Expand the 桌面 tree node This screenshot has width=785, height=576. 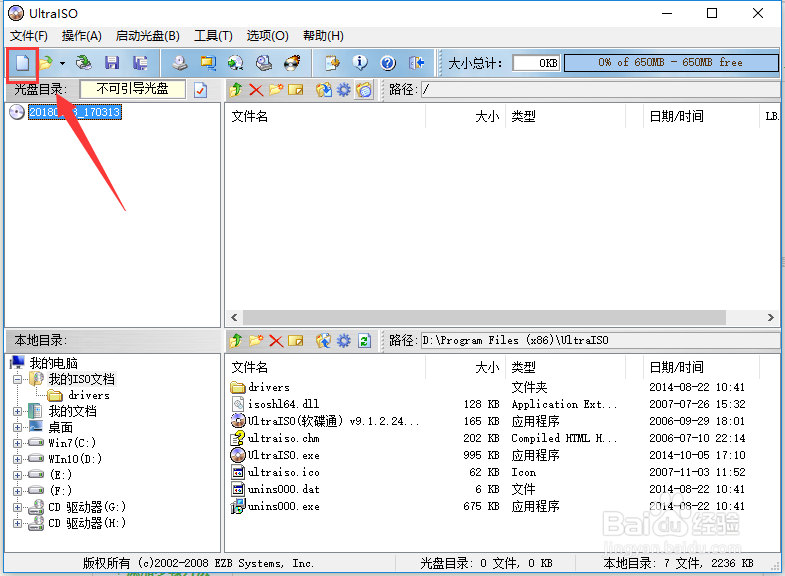tap(18, 427)
